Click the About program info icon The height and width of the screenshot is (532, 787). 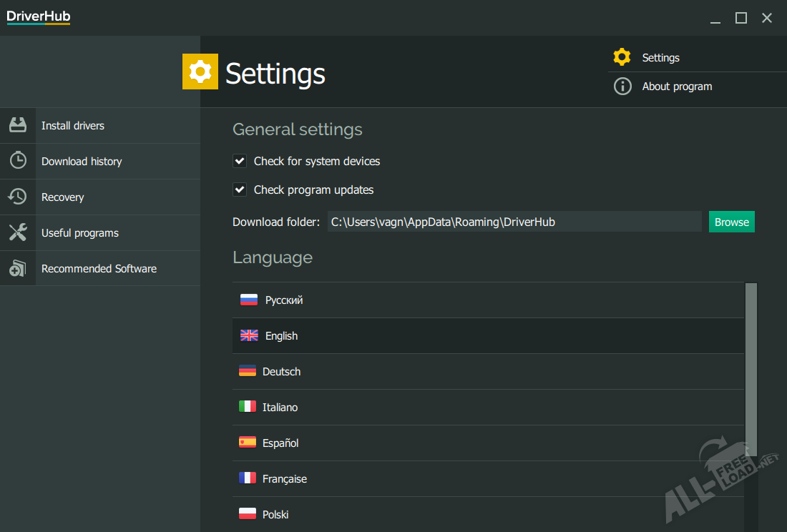point(622,87)
